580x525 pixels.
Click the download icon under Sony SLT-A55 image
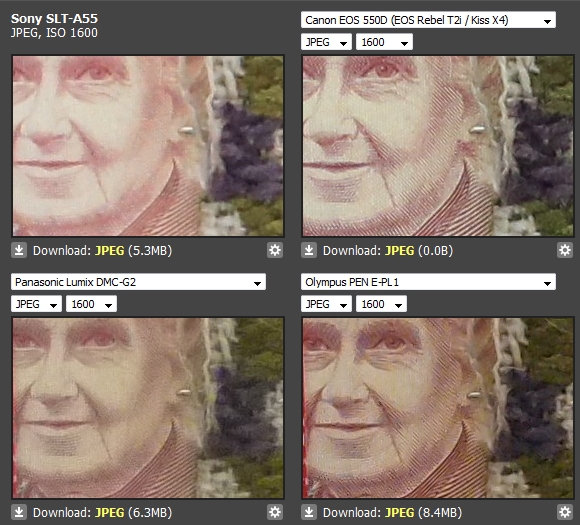pyautogui.click(x=19, y=250)
